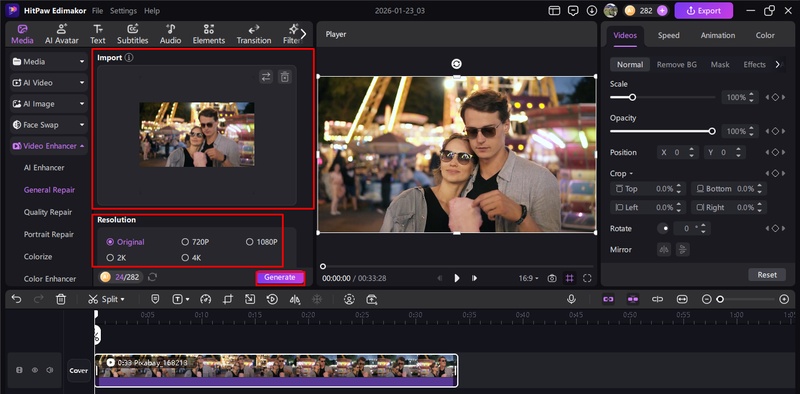The height and width of the screenshot is (394, 800).
Task: Click the Reset button
Action: (767, 275)
